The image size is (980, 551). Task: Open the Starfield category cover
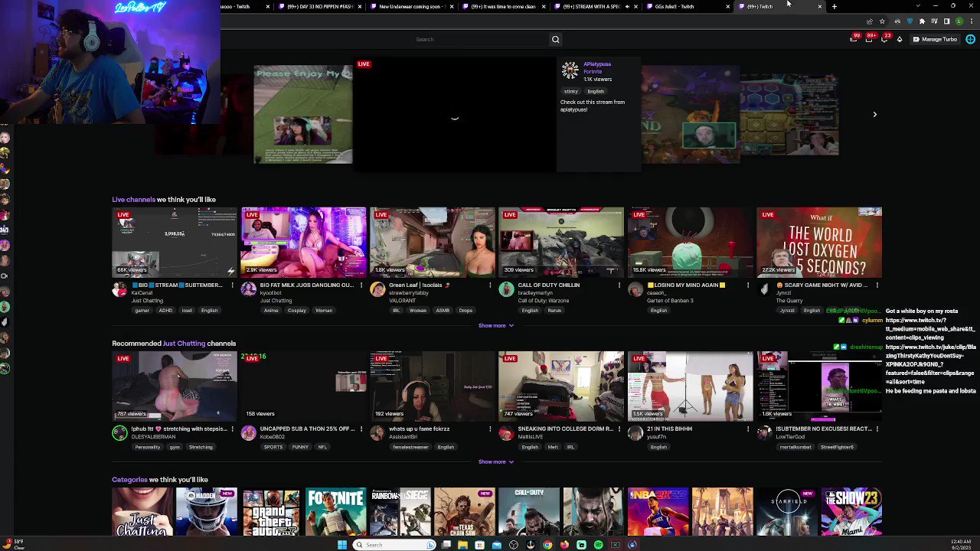pyautogui.click(x=787, y=511)
